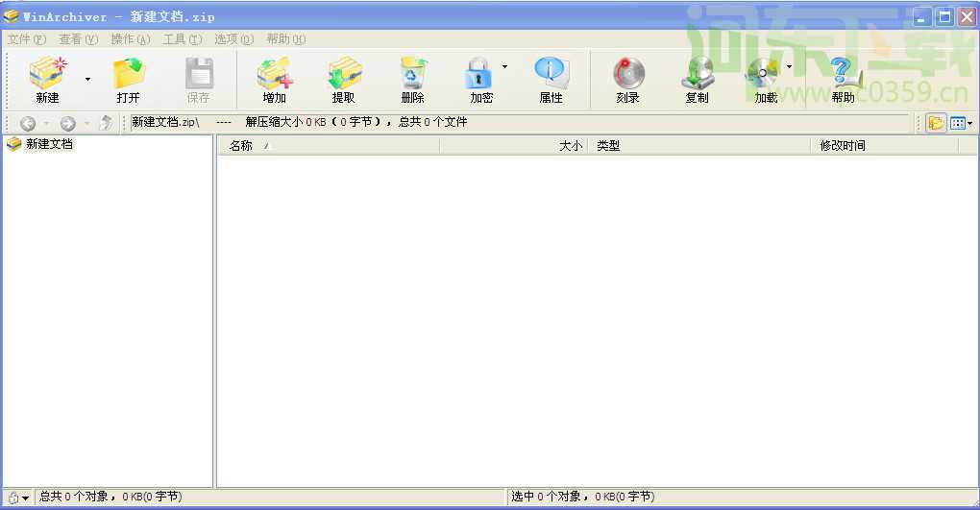Click the Up one level icon
The height and width of the screenshot is (510, 980).
[107, 123]
